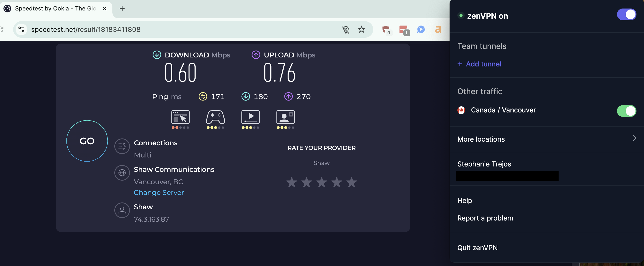Click the globe server icon
This screenshot has height=266, width=644.
pos(122,173)
